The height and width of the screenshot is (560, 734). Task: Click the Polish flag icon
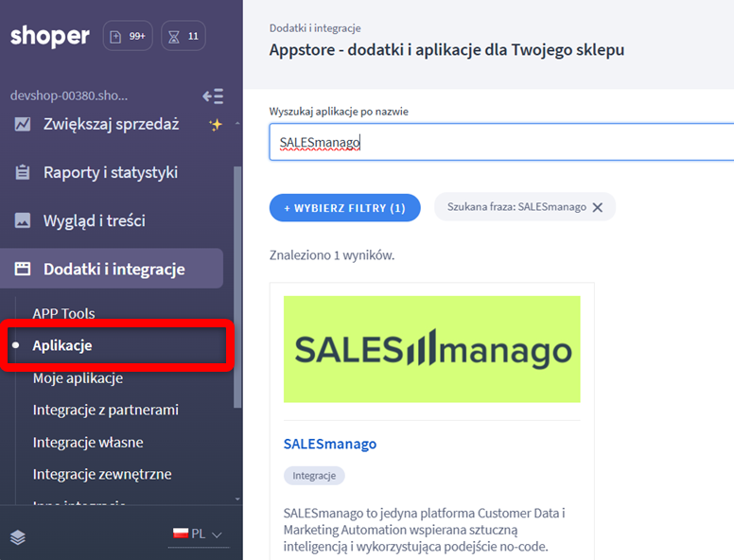coord(181,533)
